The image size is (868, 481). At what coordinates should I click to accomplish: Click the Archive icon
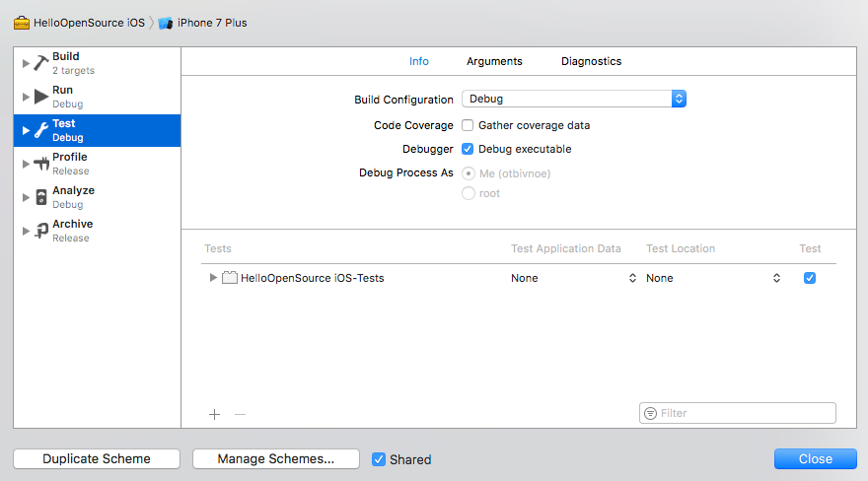40,231
